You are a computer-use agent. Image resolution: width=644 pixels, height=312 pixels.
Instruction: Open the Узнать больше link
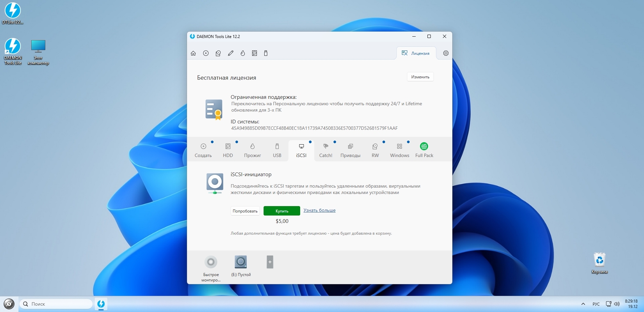[319, 210]
